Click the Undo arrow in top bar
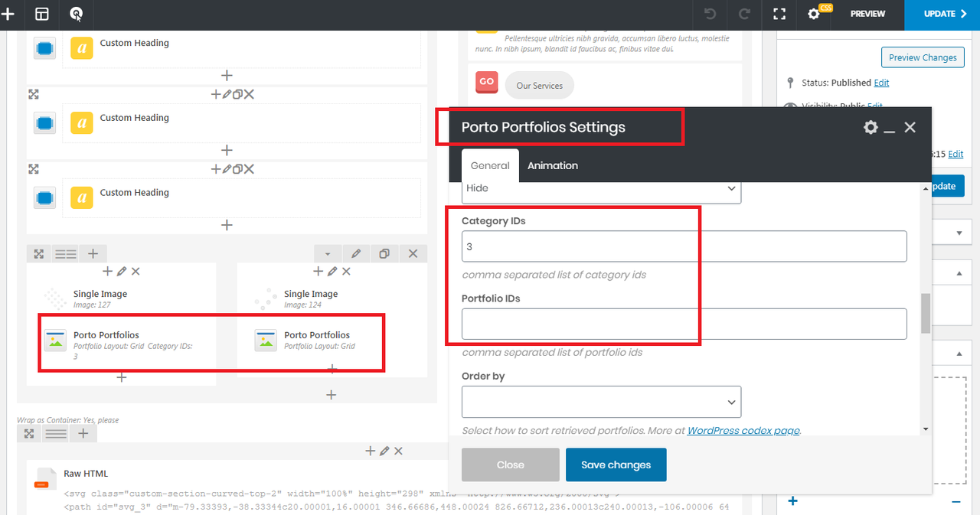Screen dimensions: 980x515 tap(710, 14)
